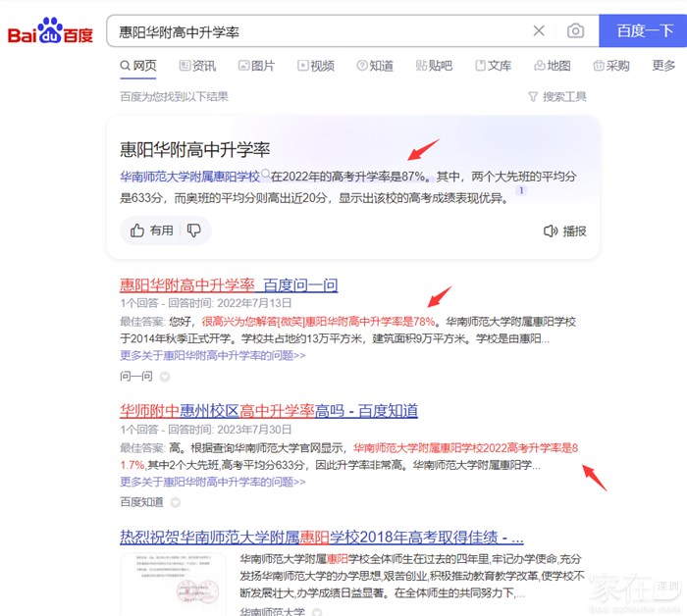
Task: Switch to the 图片 tab
Action: click(255, 66)
